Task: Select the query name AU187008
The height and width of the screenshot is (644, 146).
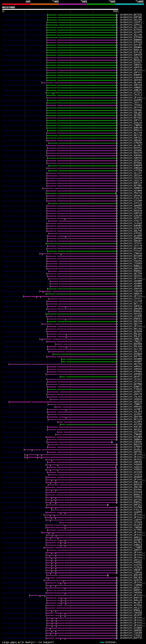Action: click(x=8, y=8)
